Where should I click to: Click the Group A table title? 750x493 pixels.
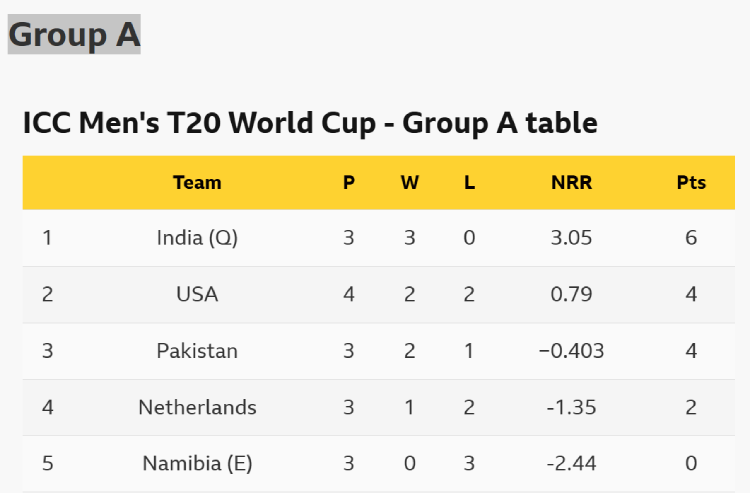(310, 123)
